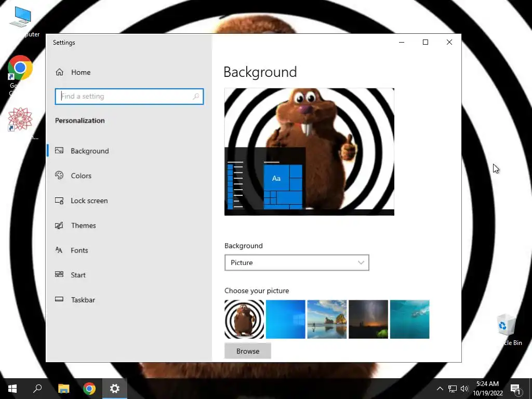Click the Settings gear on the taskbar
Viewport: 532px width, 399px height.
tap(115, 389)
